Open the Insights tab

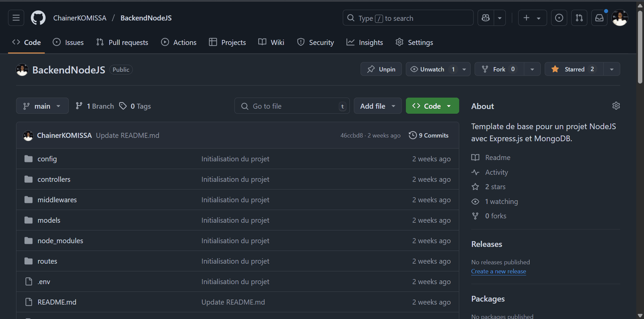pyautogui.click(x=365, y=42)
